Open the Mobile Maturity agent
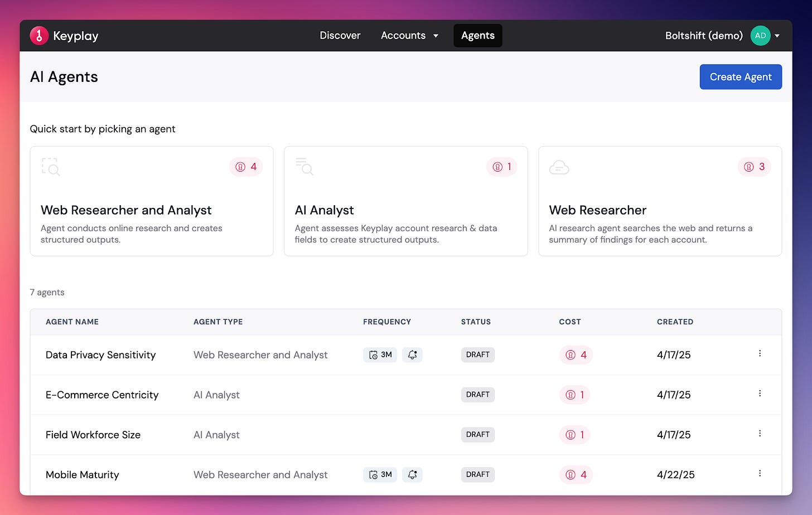Image resolution: width=812 pixels, height=515 pixels. coord(83,475)
